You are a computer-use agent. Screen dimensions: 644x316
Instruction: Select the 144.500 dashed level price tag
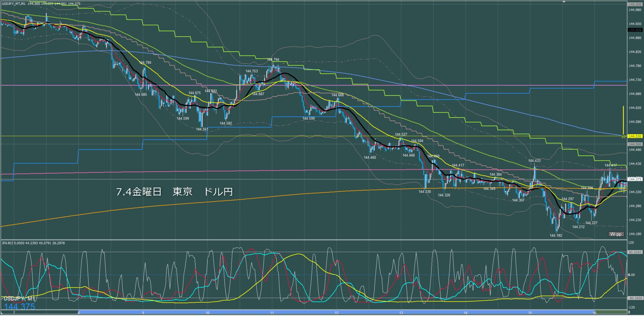pyautogui.click(x=635, y=144)
